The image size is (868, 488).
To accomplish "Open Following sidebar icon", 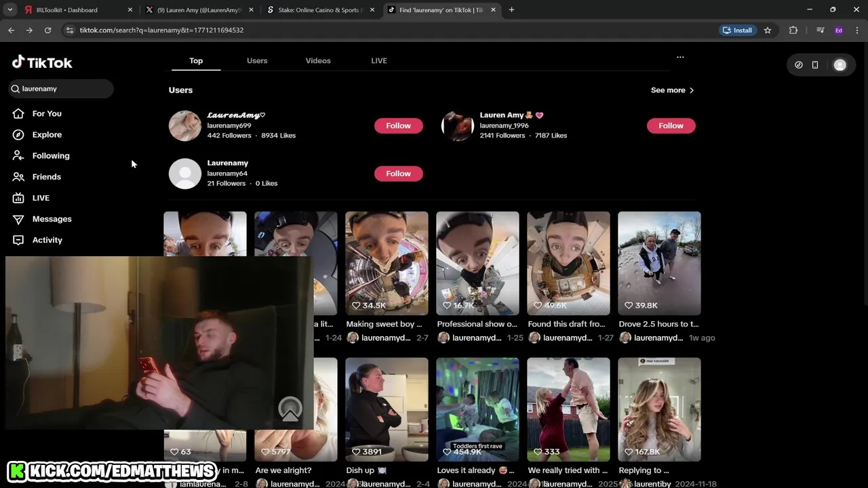I will [x=18, y=155].
